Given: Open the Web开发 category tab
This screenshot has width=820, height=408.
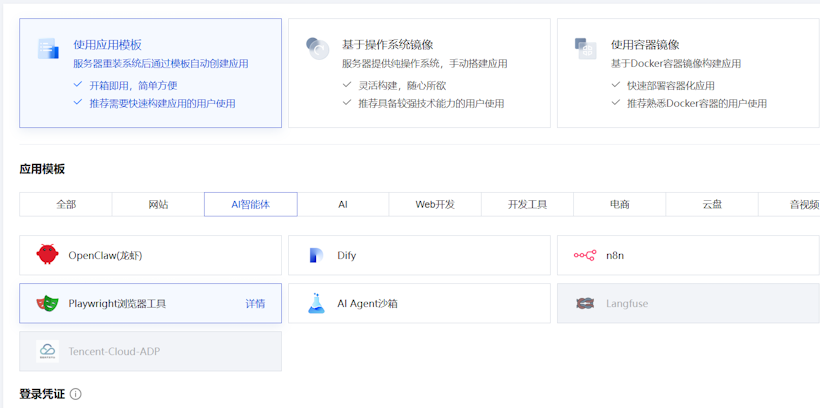Looking at the screenshot, I should (x=435, y=205).
